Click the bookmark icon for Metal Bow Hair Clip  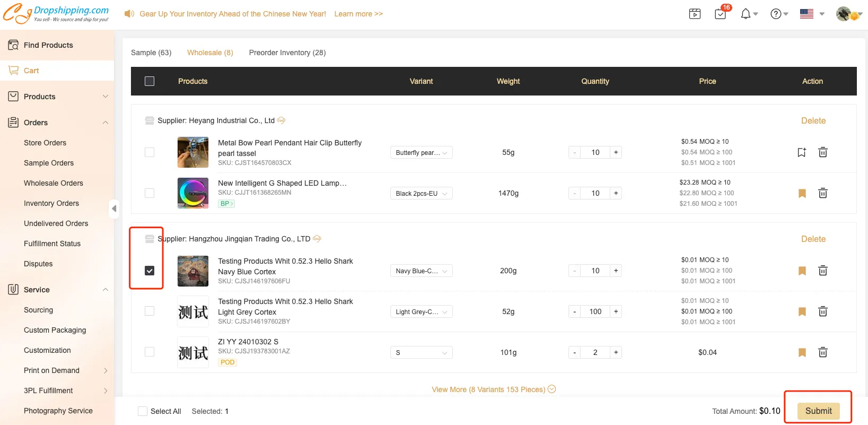802,152
